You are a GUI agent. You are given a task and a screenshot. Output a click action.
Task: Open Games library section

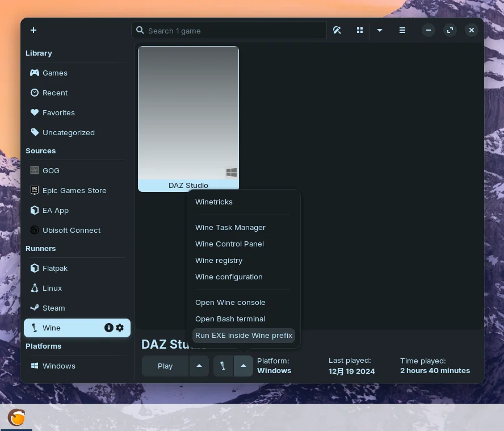pyautogui.click(x=77, y=73)
